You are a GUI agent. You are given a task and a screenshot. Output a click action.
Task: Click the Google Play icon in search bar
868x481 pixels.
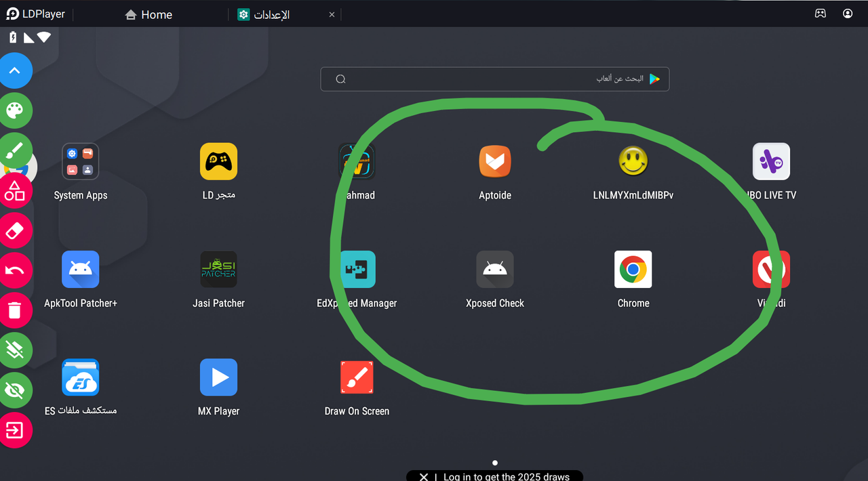(x=654, y=79)
